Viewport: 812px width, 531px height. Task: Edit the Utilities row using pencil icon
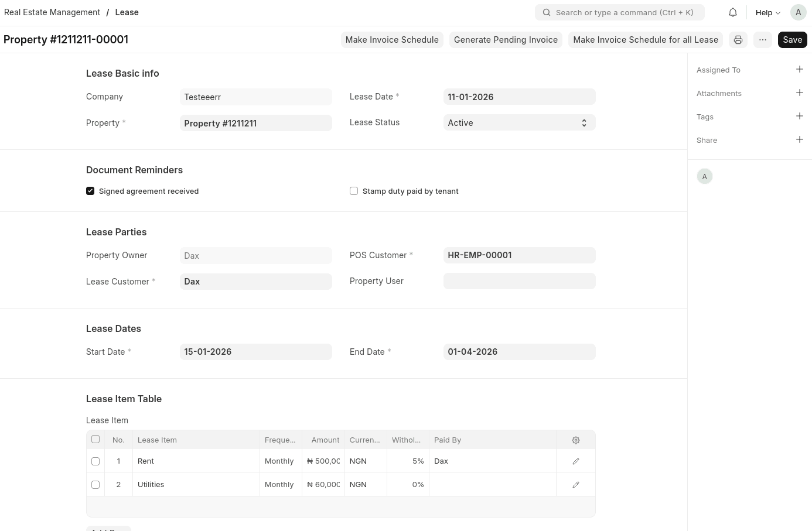click(x=575, y=485)
